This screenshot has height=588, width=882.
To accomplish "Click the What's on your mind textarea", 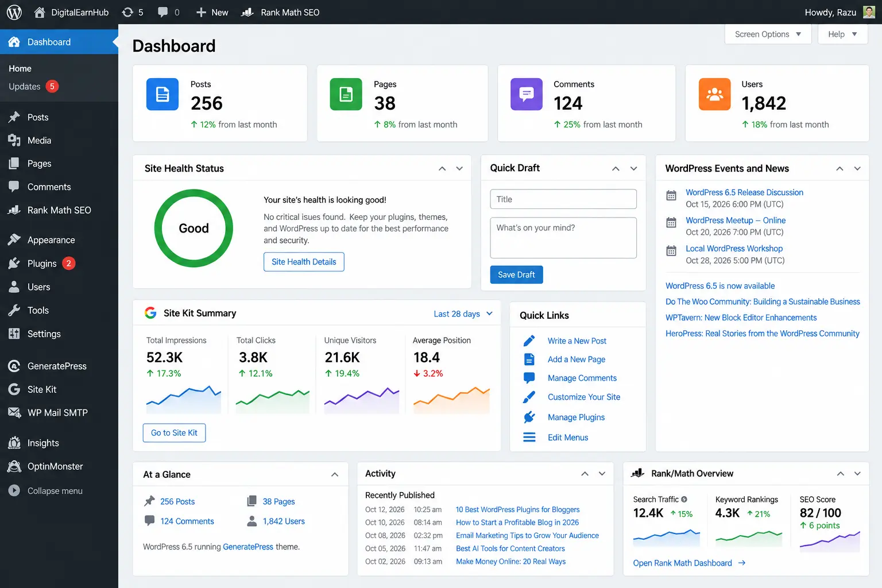I will tap(563, 238).
